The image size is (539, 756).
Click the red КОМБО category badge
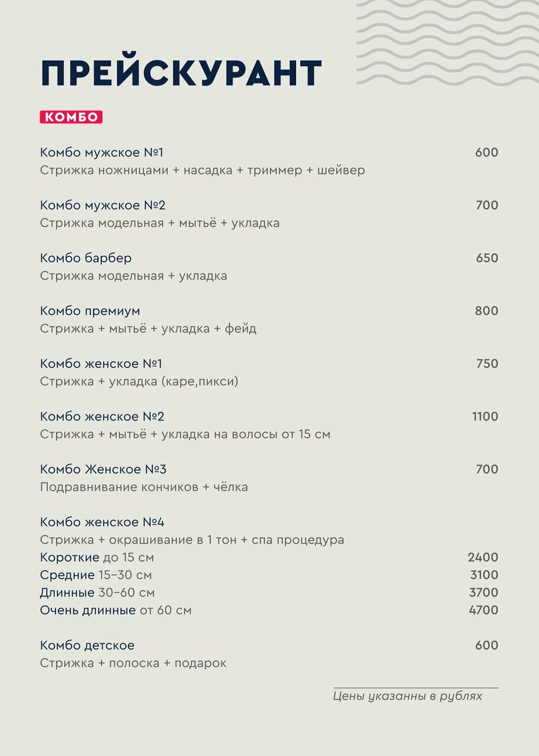coord(72,117)
